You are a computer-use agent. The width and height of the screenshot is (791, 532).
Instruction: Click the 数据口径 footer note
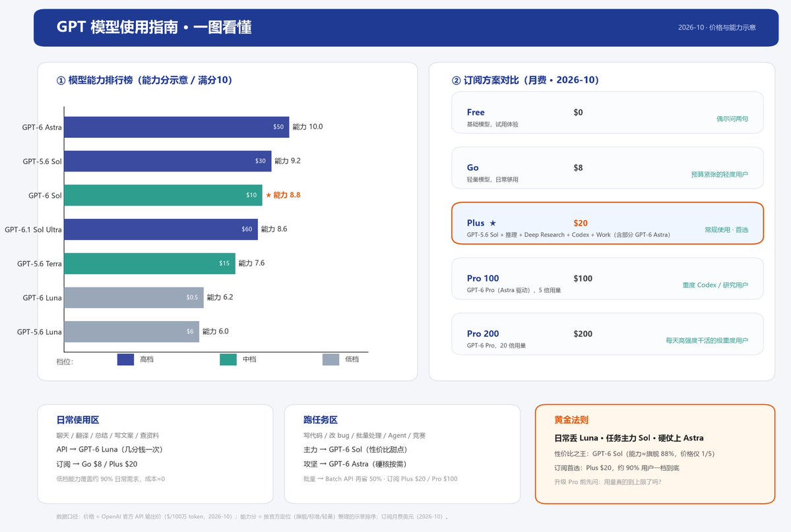pos(252,517)
